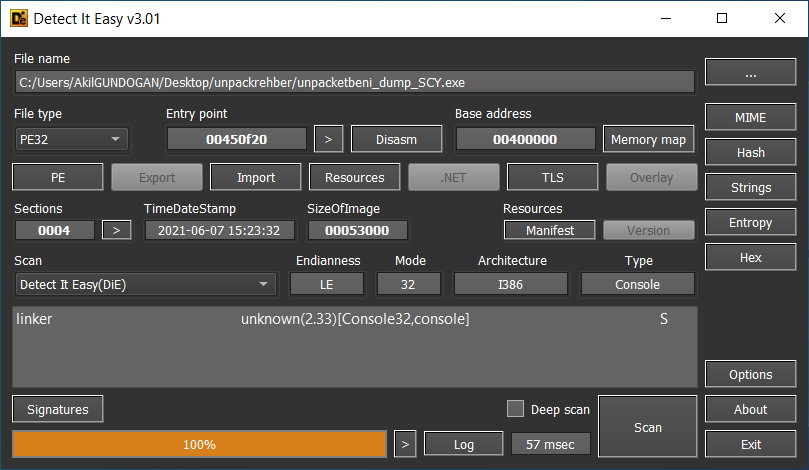Show the Strings viewer

(750, 187)
